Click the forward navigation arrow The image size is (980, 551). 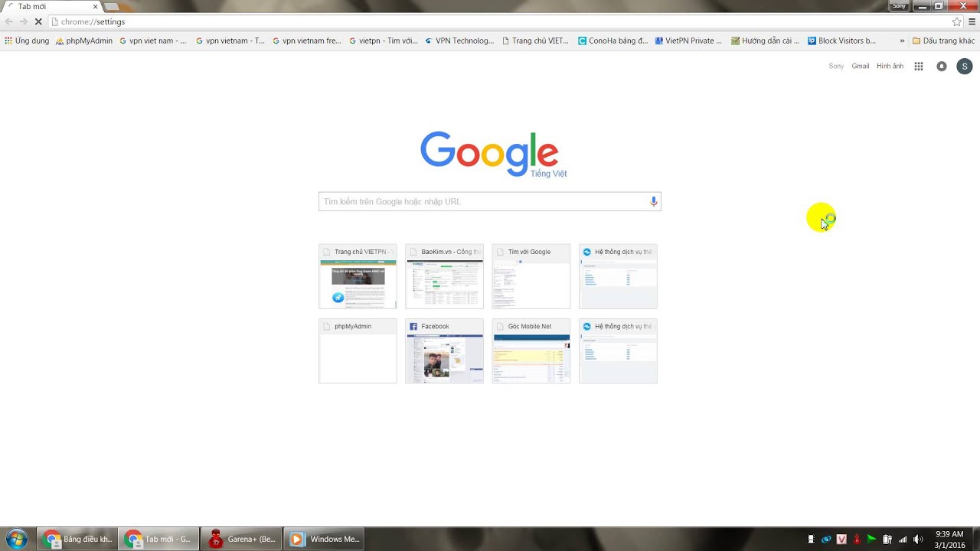(x=24, y=21)
